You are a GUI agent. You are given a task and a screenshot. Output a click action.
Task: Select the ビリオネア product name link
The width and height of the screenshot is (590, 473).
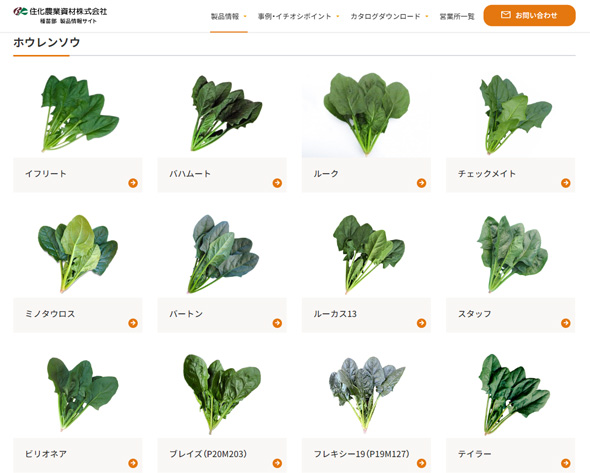coord(46,454)
